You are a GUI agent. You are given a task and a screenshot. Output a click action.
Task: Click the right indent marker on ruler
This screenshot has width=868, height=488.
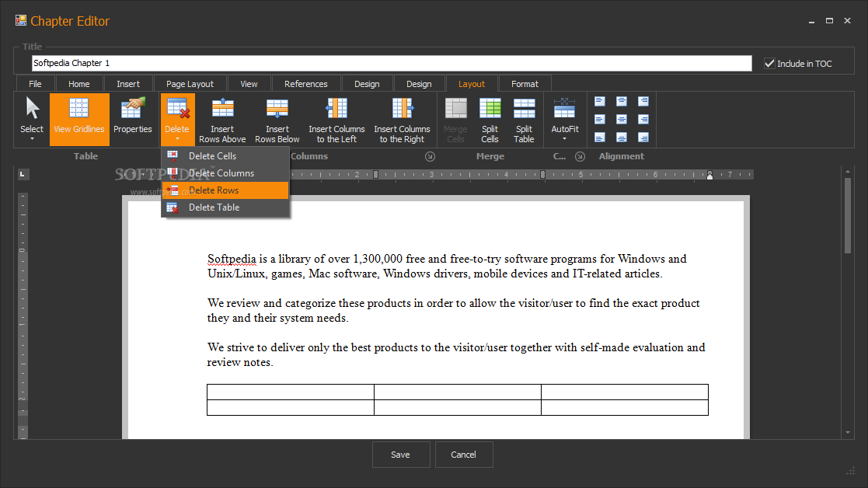pyautogui.click(x=709, y=177)
